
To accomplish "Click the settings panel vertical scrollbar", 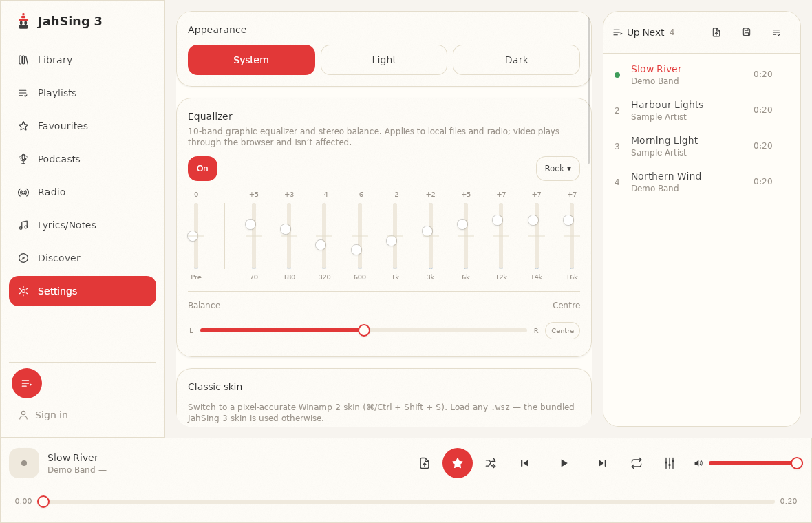I will [x=589, y=90].
